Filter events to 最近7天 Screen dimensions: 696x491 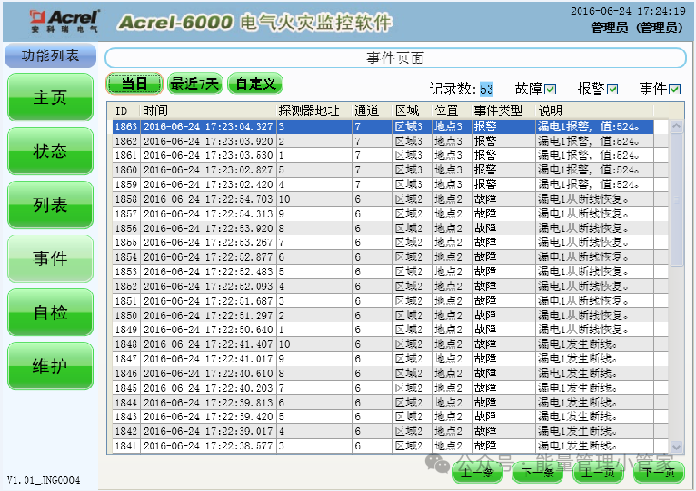(x=195, y=83)
